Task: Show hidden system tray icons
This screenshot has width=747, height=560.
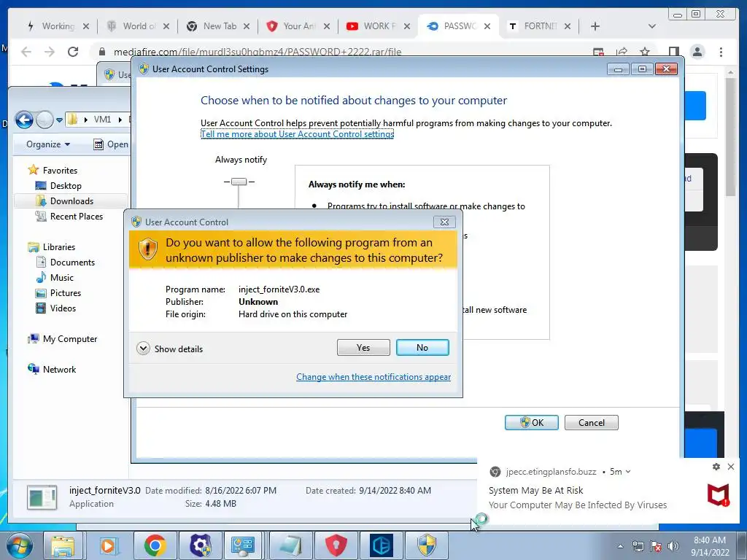Action: 620,546
